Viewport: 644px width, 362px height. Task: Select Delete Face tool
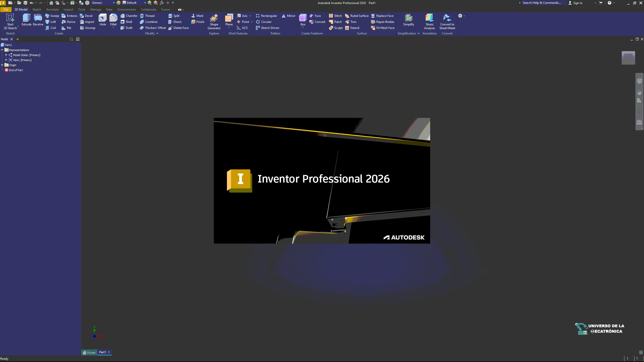[x=178, y=28]
